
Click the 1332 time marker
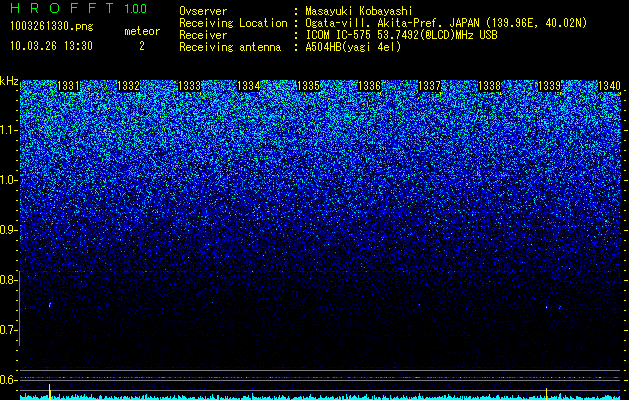(x=128, y=86)
